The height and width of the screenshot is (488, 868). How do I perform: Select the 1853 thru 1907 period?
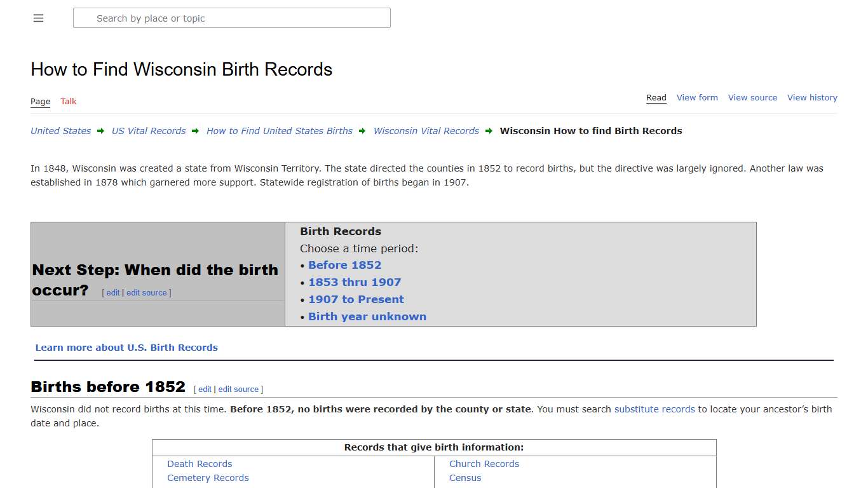click(x=355, y=282)
